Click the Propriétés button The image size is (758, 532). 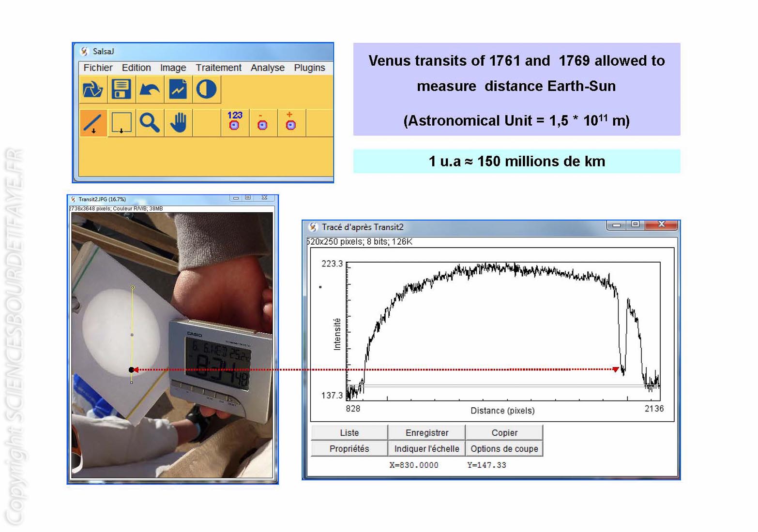click(x=349, y=449)
